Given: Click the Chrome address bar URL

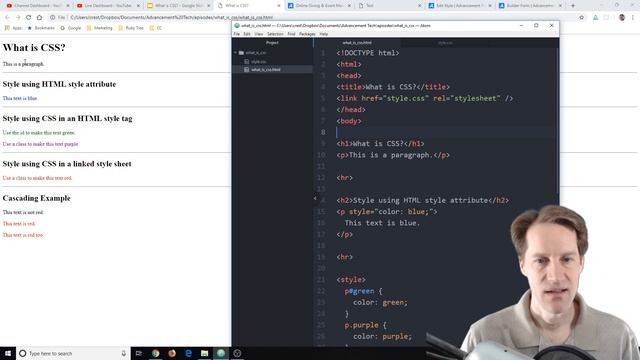Looking at the screenshot, I should pos(171,18).
